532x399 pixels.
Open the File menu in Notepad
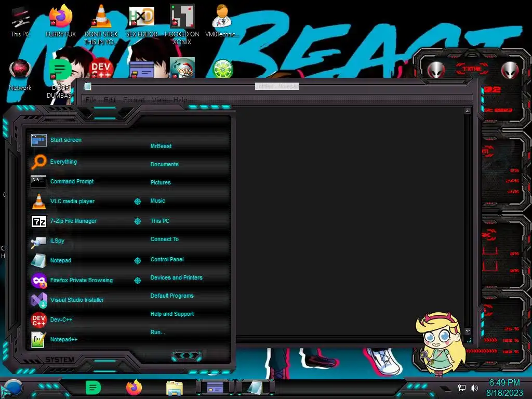pos(91,100)
